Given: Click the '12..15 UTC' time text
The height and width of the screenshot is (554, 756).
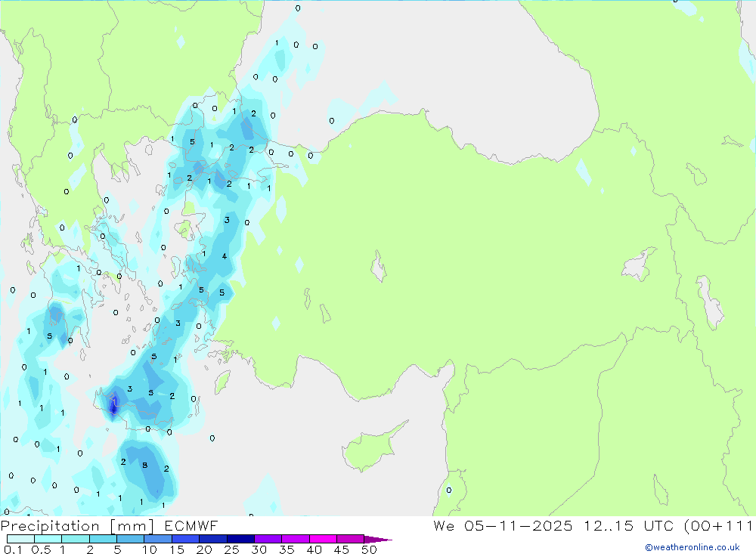Looking at the screenshot, I should 628,525.
